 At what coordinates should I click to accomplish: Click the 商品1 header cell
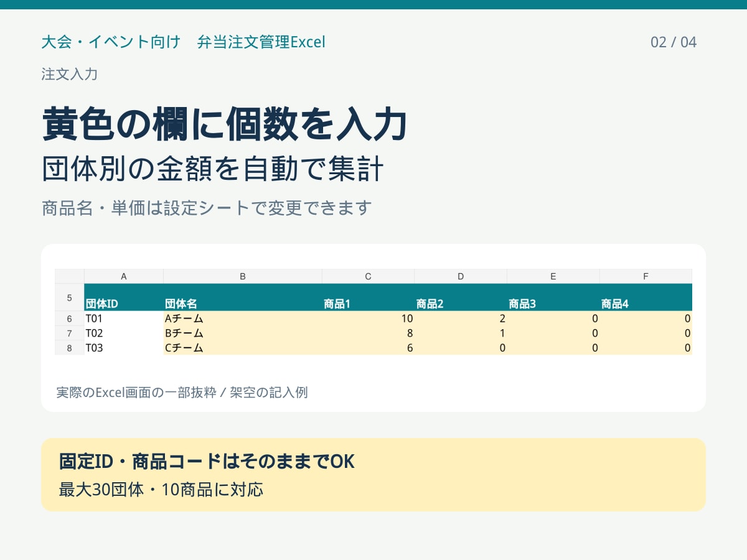tap(369, 297)
